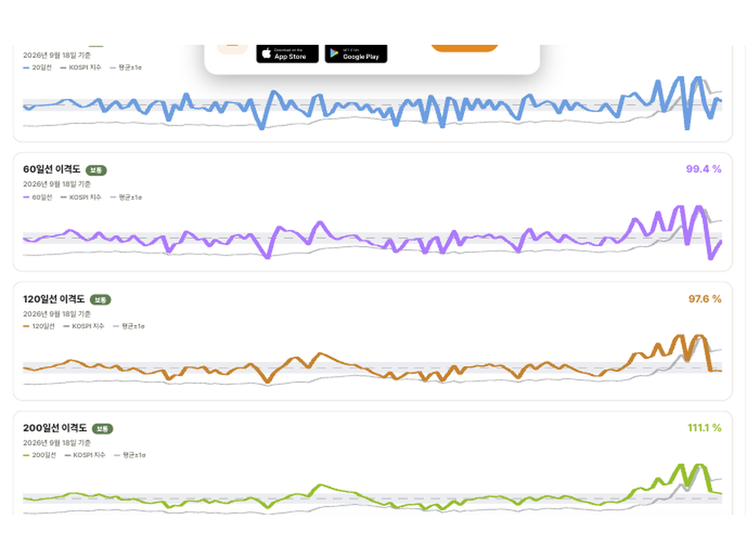747x560 pixels.
Task: Toggle the 20일선 legend item
Action: pos(37,68)
